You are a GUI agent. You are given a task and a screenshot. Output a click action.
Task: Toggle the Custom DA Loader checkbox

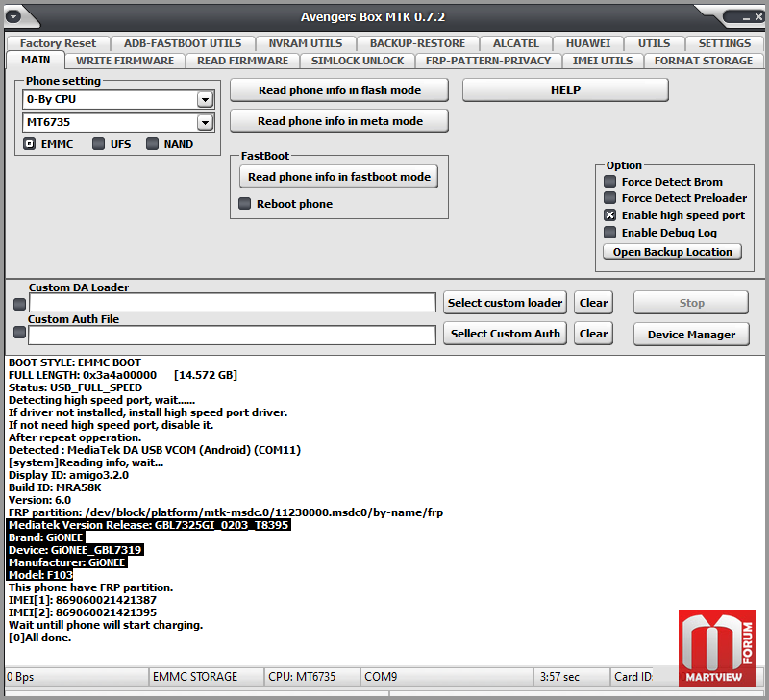pyautogui.click(x=19, y=304)
